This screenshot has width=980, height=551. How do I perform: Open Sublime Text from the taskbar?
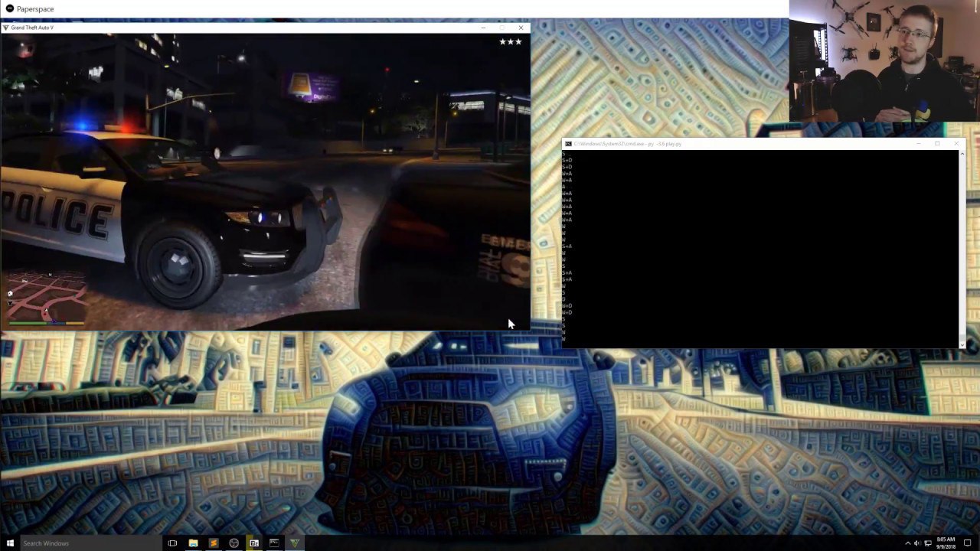tap(214, 543)
